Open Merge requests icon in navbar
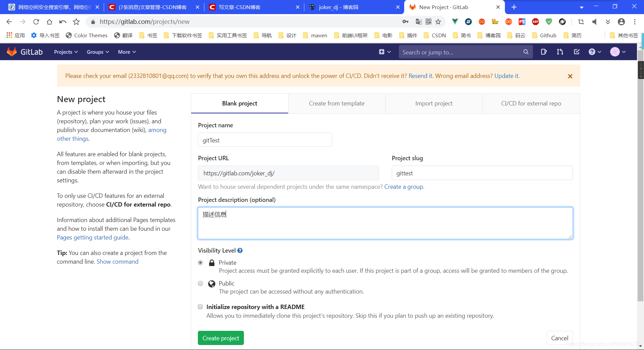This screenshot has width=644, height=350. click(x=560, y=52)
